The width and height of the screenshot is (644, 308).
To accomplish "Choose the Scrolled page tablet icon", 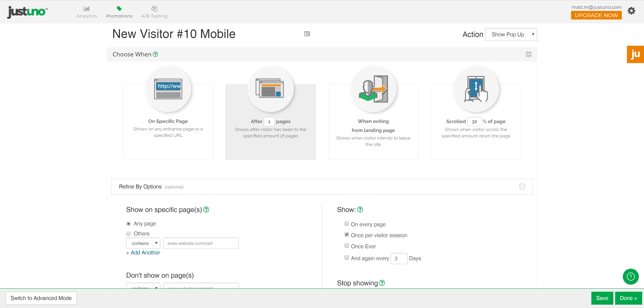I will click(476, 89).
